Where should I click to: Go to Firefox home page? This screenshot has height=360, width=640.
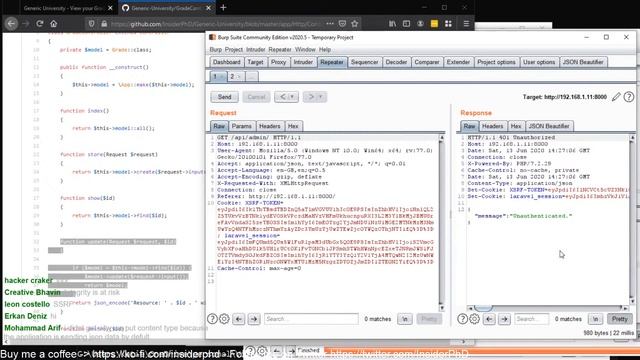(x=53, y=24)
